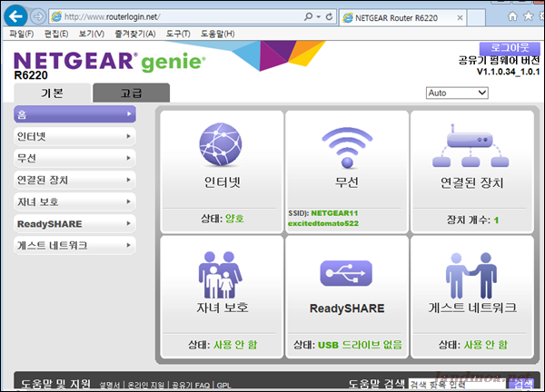
Task: Open the 편집(E) menu
Action: 56,34
